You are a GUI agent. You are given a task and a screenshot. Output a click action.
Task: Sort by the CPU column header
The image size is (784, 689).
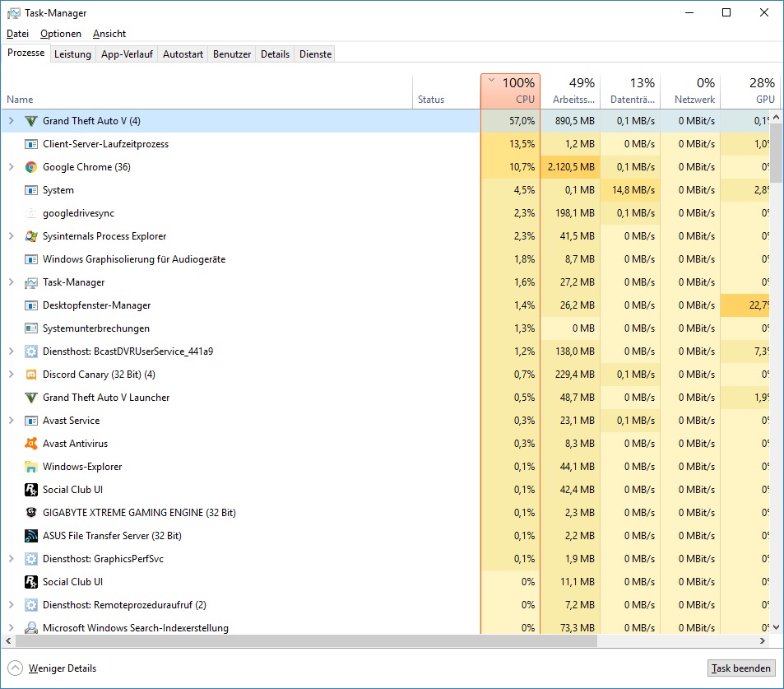(511, 91)
